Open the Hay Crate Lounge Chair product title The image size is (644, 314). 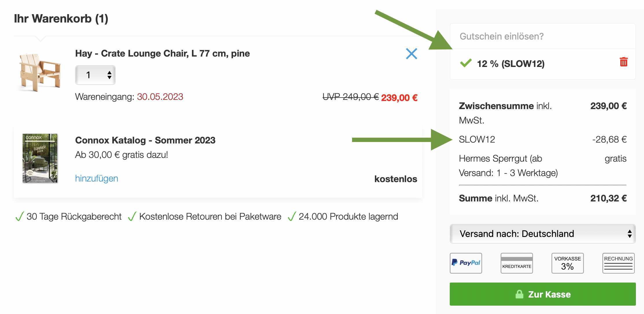[162, 53]
